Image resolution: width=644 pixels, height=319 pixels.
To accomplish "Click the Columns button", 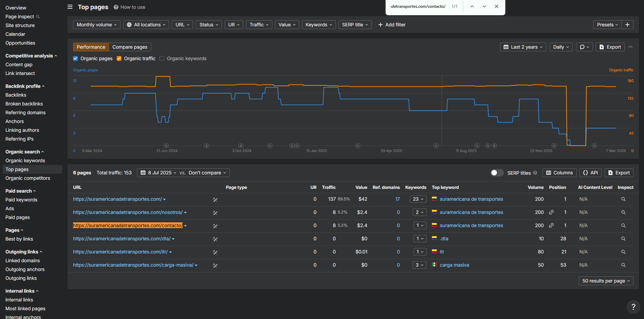I will pyautogui.click(x=559, y=173).
